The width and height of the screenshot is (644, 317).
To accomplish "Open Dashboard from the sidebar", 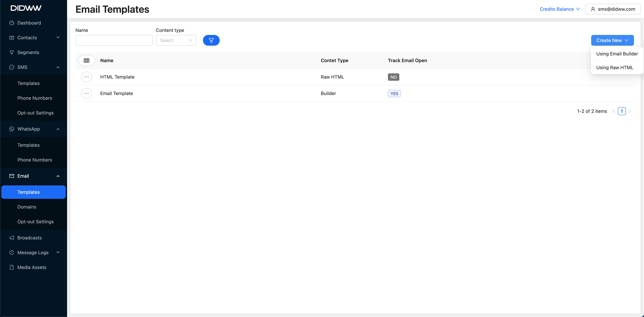I will coord(34,23).
